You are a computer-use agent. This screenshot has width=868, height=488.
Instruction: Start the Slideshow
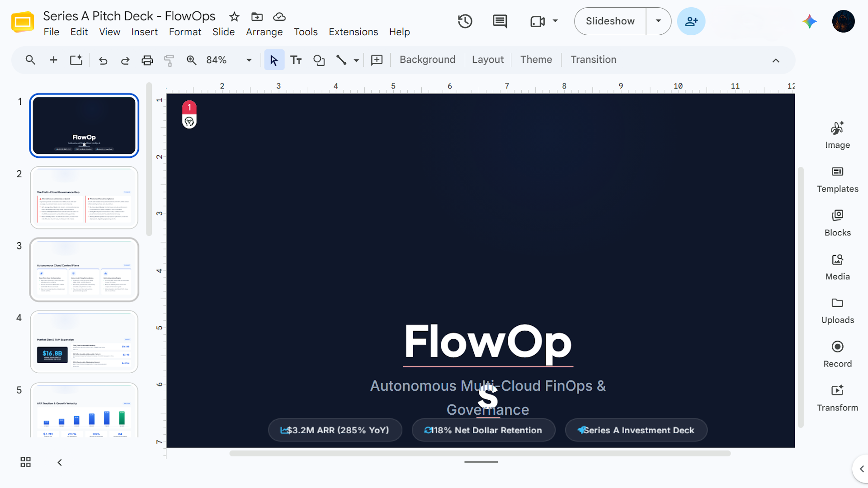point(610,21)
